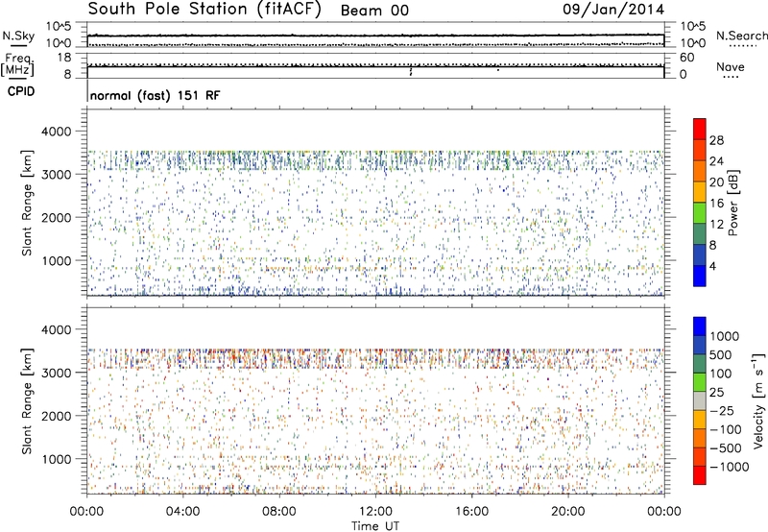Pick the light green 25-100 Velocity segment
Viewport: 768px width, 532px height.
coord(700,382)
